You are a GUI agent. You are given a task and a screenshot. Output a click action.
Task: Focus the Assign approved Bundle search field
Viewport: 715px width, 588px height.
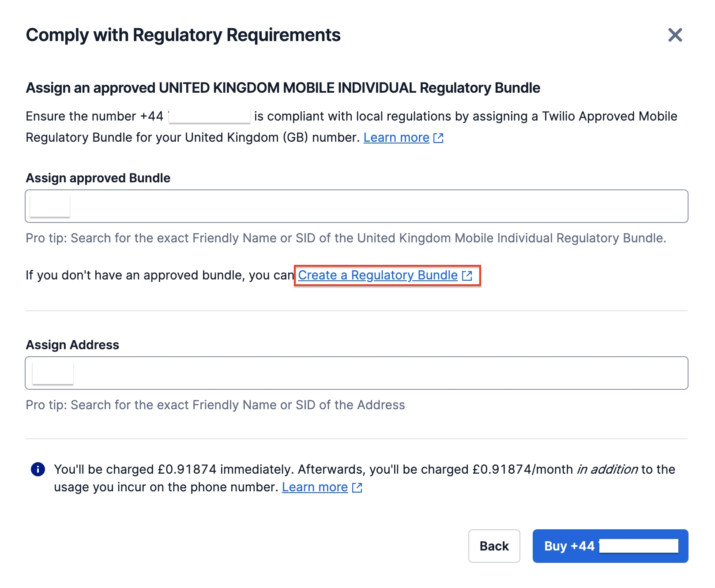coord(356,206)
